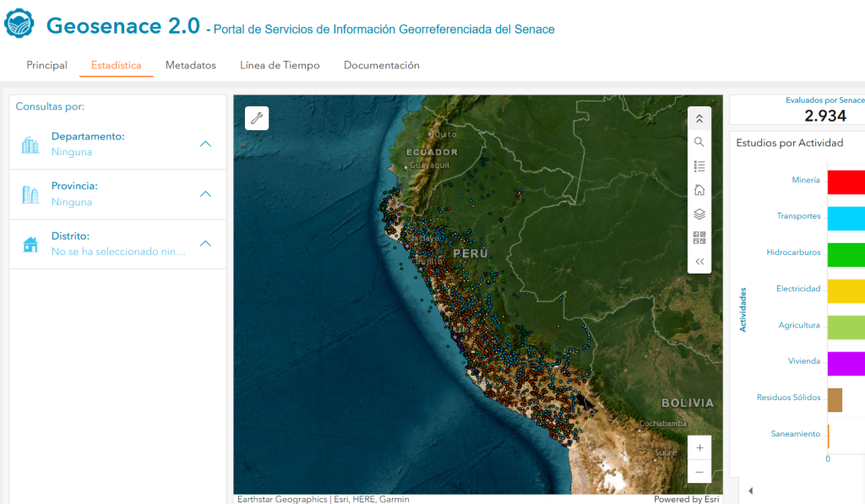This screenshot has width=865, height=504.
Task: Click the No se ha seleccionado text
Action: click(x=118, y=252)
